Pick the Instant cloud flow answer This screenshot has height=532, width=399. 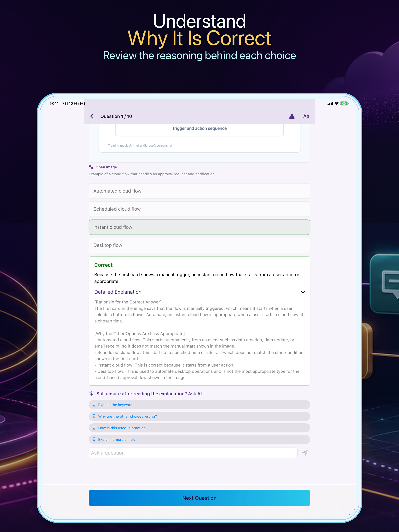coord(199,227)
